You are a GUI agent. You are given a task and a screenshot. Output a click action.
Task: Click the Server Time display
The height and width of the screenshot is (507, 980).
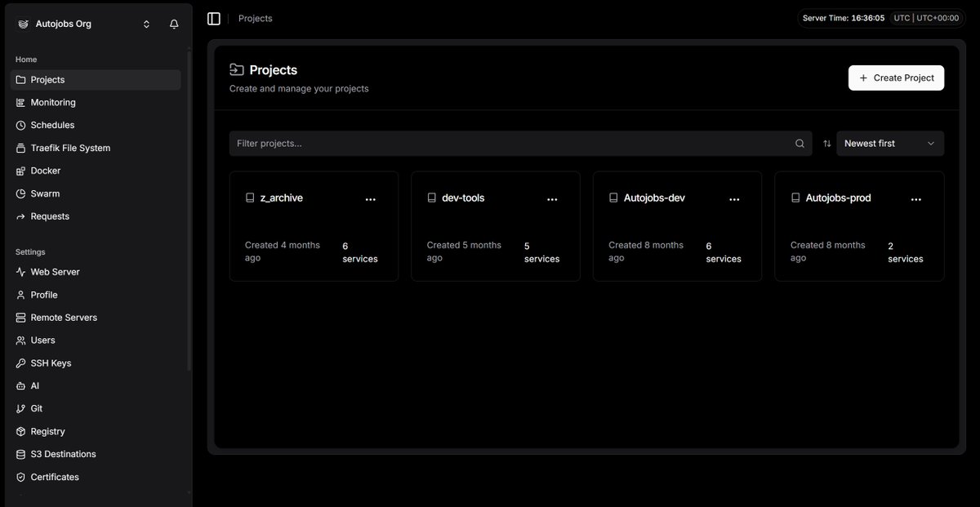click(844, 18)
